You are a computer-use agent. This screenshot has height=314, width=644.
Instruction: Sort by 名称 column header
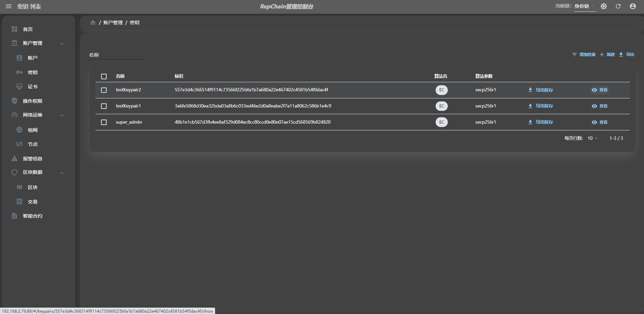click(120, 76)
